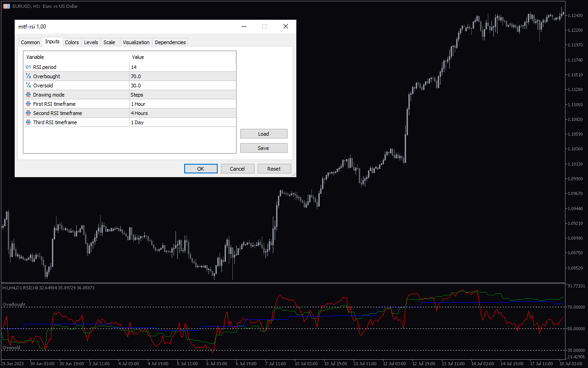Select the RSI period variable name
Screen dimensions: 588x368
[45, 67]
